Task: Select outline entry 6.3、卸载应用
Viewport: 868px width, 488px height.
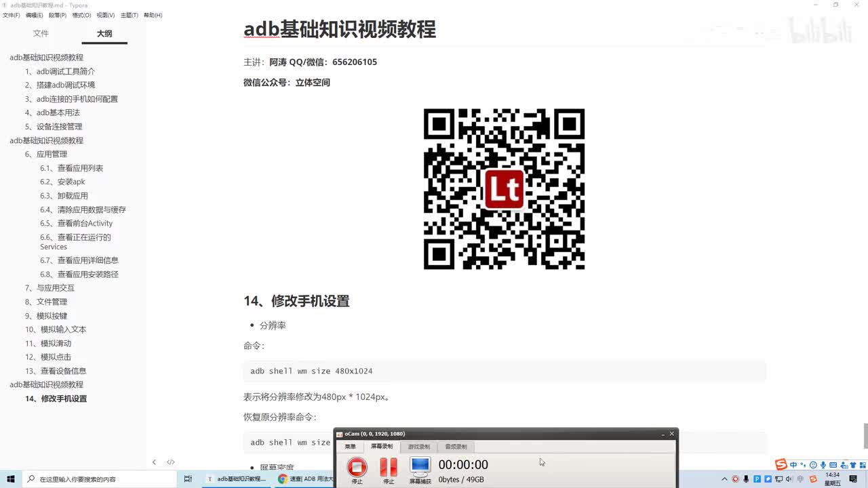Action: tap(64, 196)
